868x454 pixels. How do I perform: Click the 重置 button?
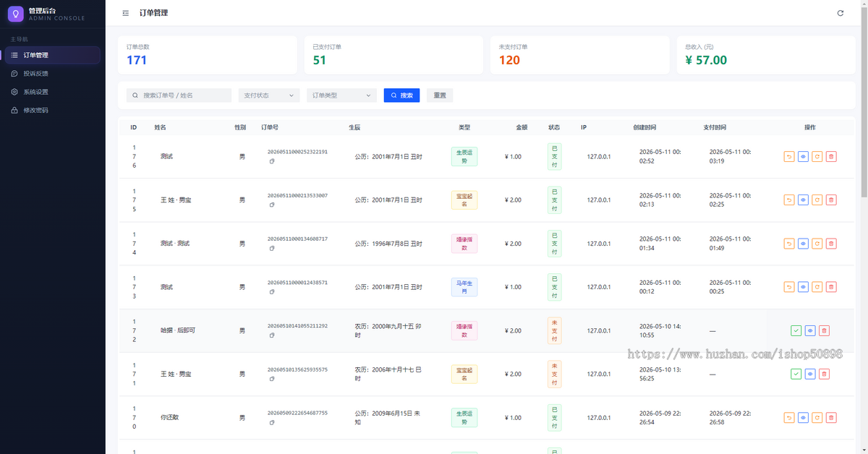[440, 95]
